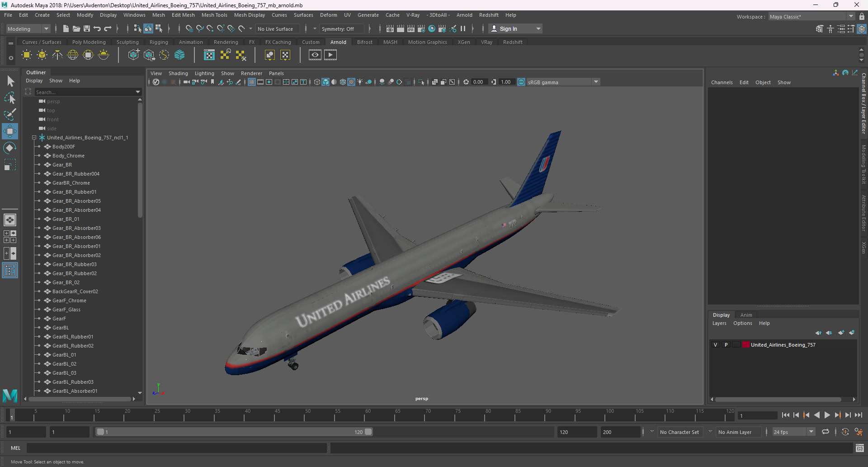Image resolution: width=868 pixels, height=467 pixels.
Task: Open Arnold RenderView eye icon
Action: [x=315, y=55]
